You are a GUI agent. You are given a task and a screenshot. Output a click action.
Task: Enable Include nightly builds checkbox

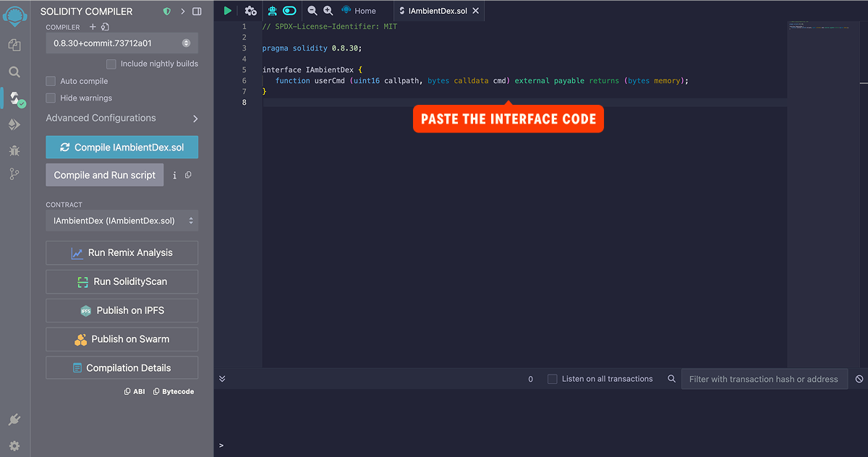[x=111, y=64]
